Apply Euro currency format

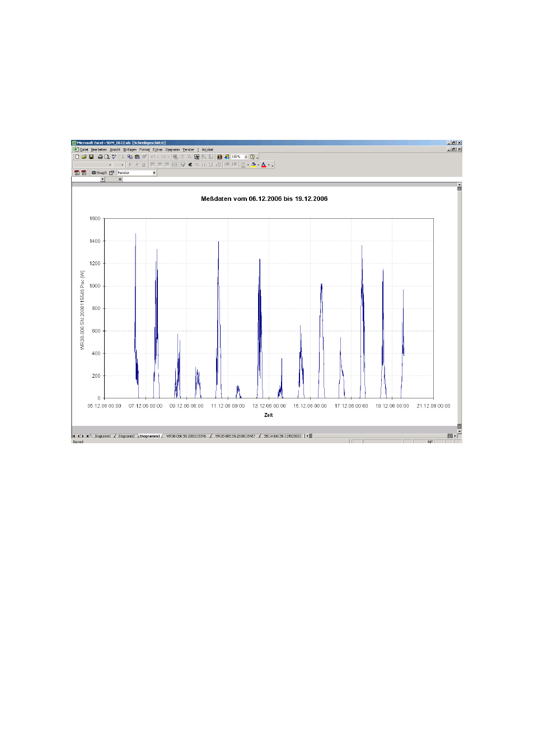190,165
